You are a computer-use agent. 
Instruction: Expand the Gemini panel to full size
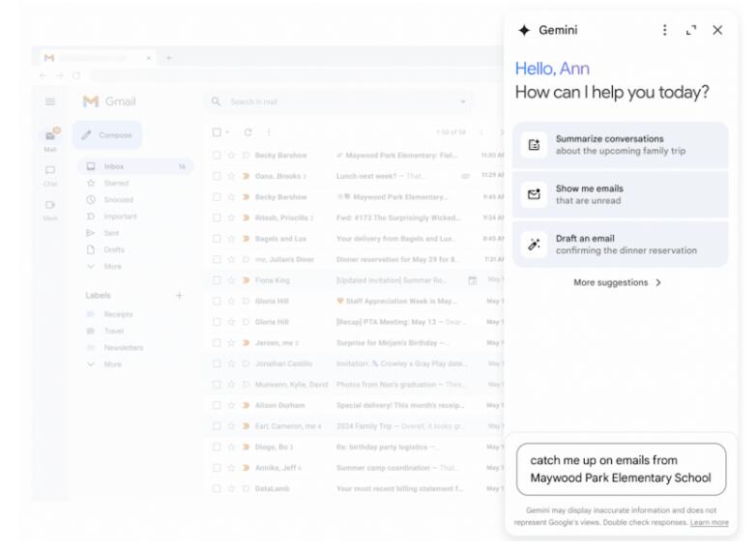click(x=690, y=30)
